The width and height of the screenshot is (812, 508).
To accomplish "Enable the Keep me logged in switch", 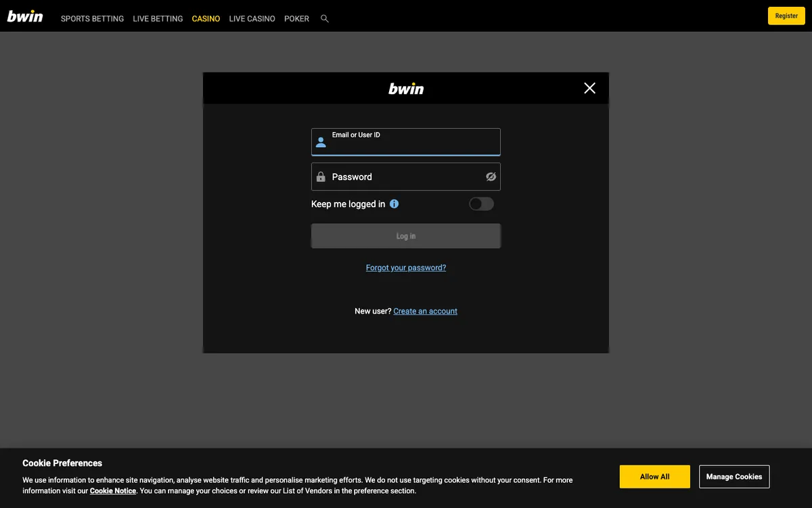I will coord(482,204).
